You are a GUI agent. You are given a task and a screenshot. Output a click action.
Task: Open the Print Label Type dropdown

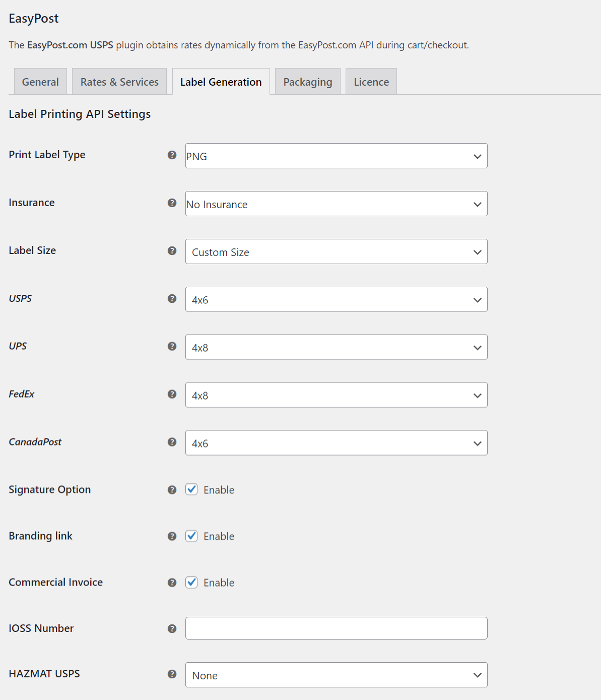coord(336,156)
